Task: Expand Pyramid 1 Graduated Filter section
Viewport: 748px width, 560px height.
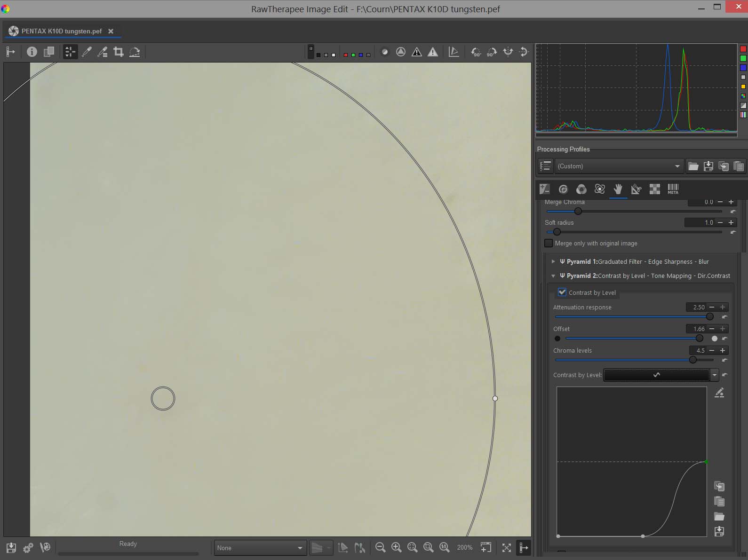Action: click(553, 261)
